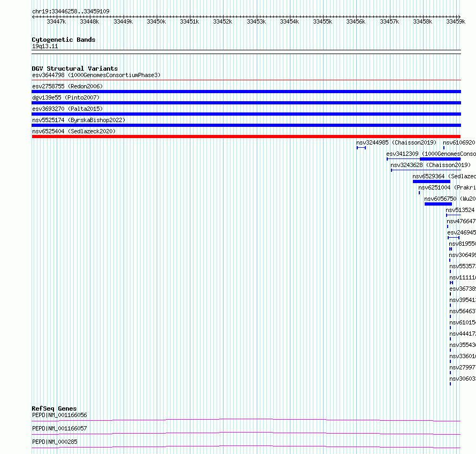This screenshot has height=454, width=476.
Task: Click the blue bar under esv2758755
Action: point(246,92)
